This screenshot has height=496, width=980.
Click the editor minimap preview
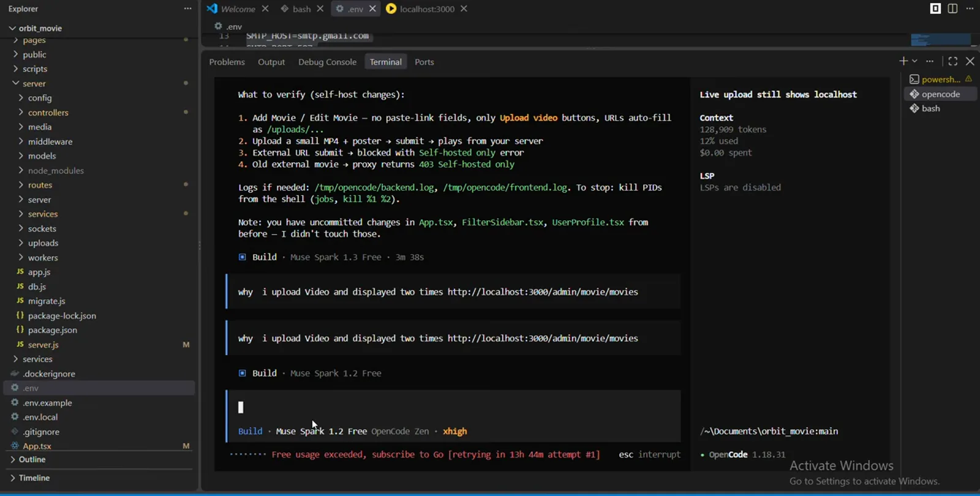pyautogui.click(x=940, y=40)
